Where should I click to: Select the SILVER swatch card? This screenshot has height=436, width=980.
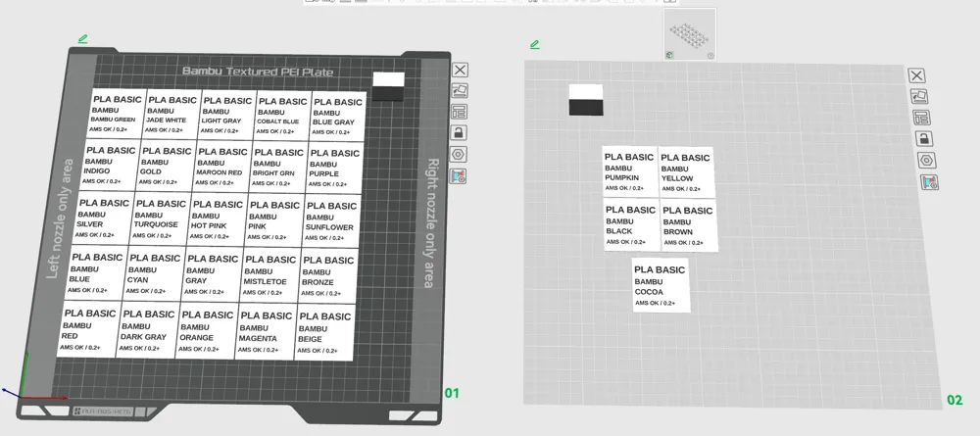click(104, 218)
